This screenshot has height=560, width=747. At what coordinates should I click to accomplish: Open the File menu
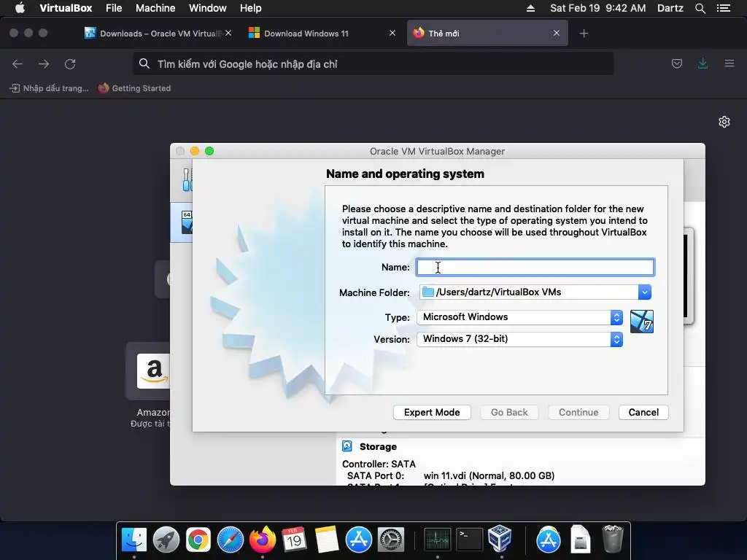pos(114,8)
